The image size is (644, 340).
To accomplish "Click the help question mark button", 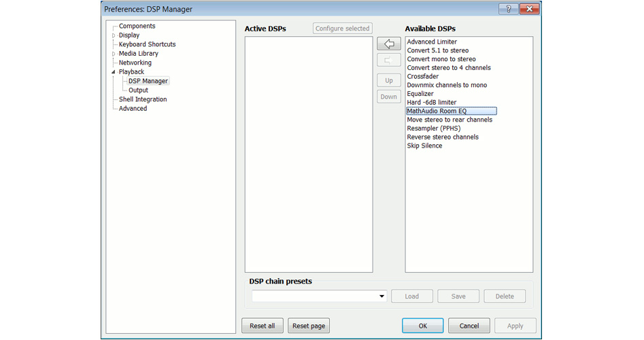I will 509,9.
